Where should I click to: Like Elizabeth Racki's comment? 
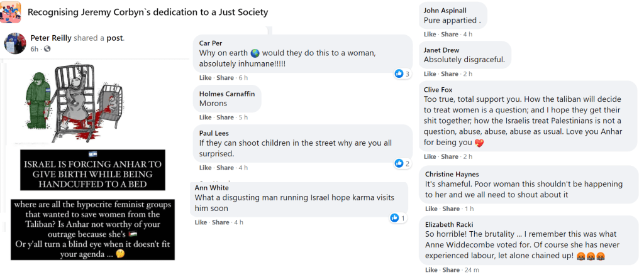click(430, 270)
